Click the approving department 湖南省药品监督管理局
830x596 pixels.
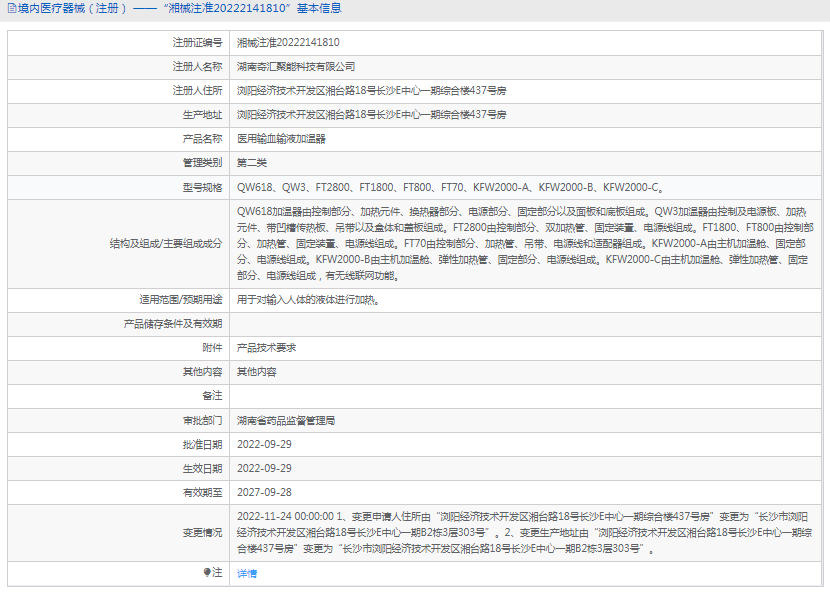(286, 421)
